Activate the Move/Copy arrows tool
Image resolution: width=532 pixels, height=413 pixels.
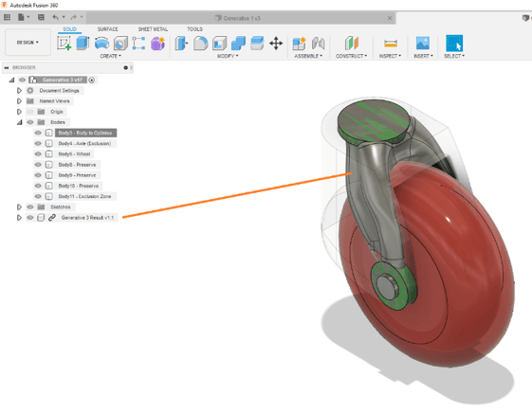click(276, 44)
